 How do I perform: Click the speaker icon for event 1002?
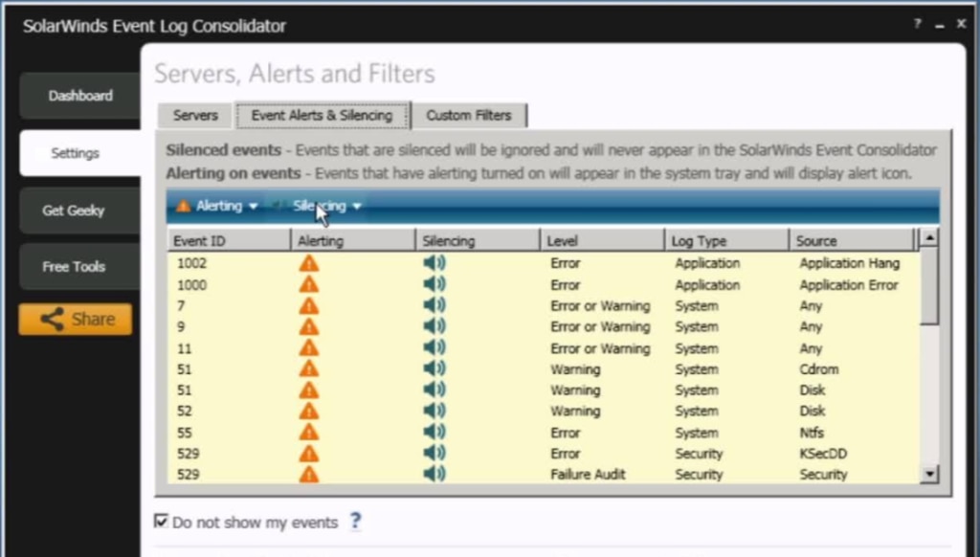click(434, 262)
